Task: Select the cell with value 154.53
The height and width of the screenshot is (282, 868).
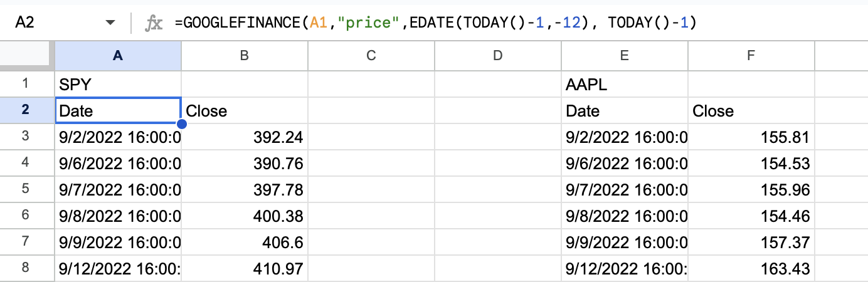Action: tap(751, 163)
